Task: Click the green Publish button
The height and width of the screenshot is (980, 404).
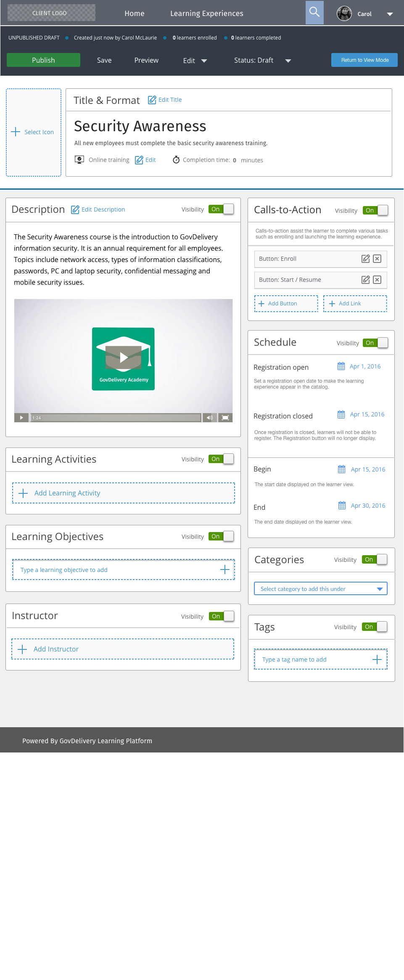Action: [43, 60]
